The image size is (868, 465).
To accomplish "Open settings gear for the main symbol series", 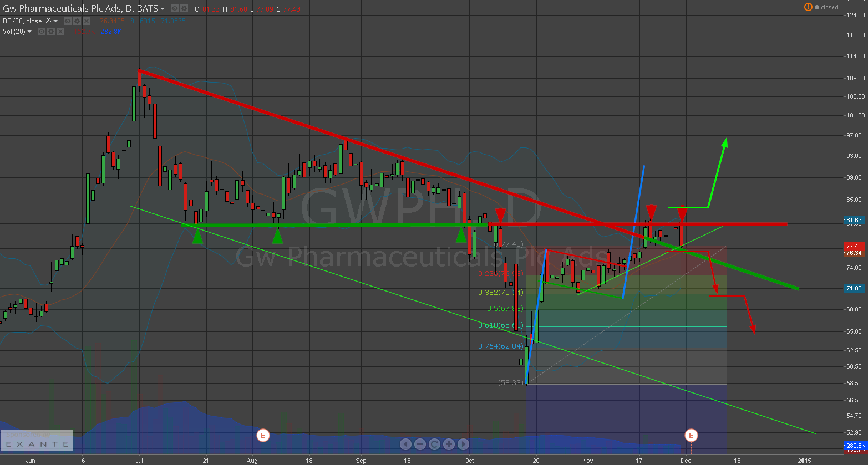I will (x=184, y=8).
